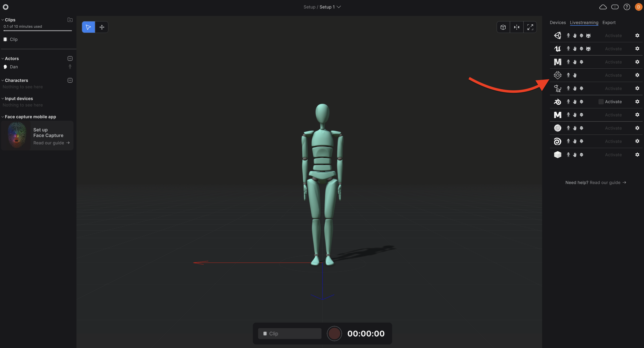Click the 3D cube view icon in viewport
This screenshot has height=348, width=644.
tap(503, 27)
